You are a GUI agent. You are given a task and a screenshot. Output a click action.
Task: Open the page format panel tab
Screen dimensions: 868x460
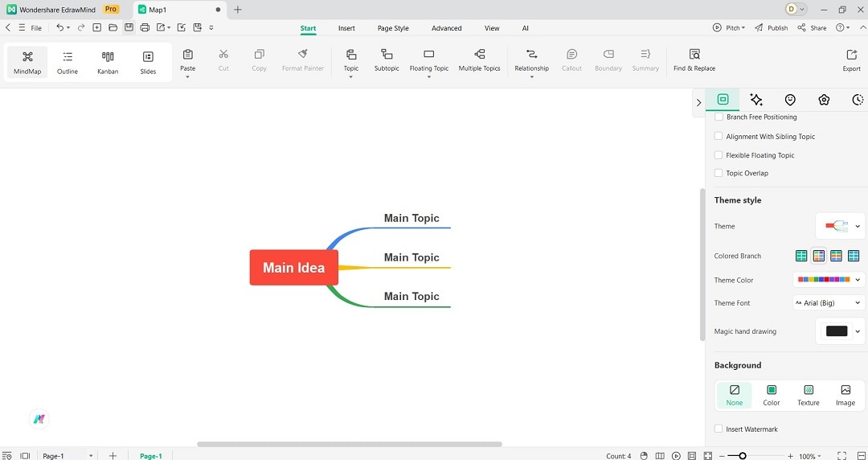tap(723, 100)
